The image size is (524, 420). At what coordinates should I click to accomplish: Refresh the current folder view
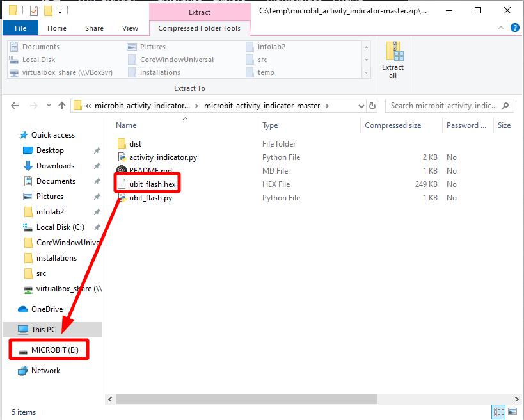tap(373, 106)
